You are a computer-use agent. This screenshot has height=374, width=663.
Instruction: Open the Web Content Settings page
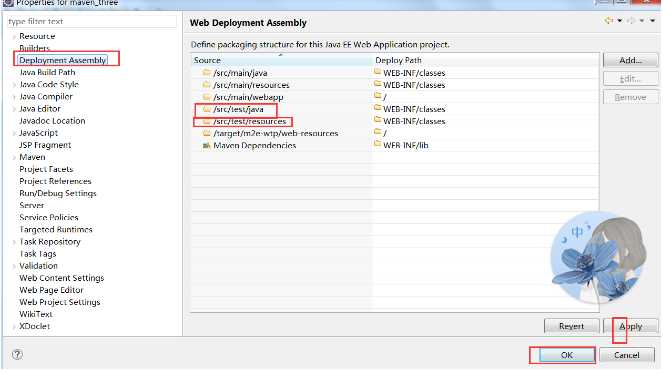click(x=61, y=278)
